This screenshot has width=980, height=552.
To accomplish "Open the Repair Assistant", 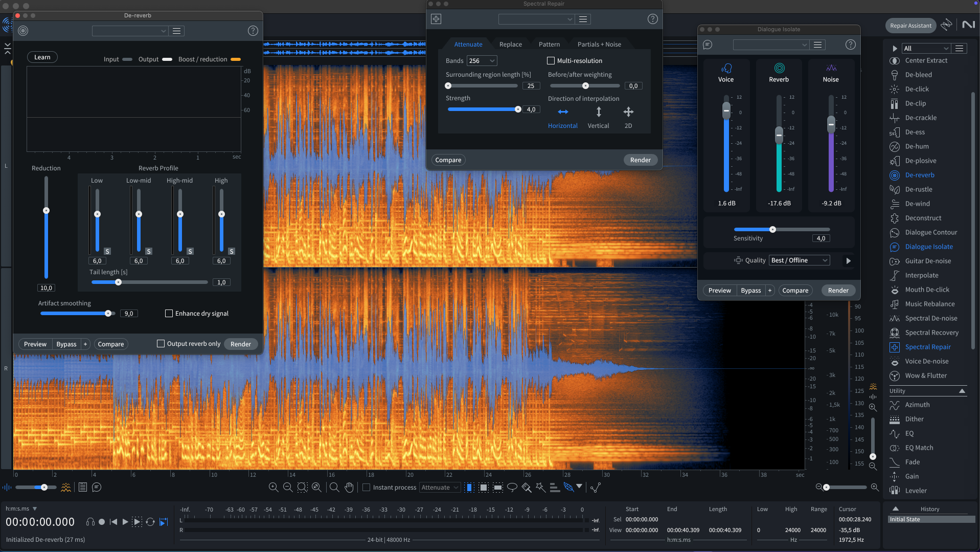I will [x=910, y=26].
